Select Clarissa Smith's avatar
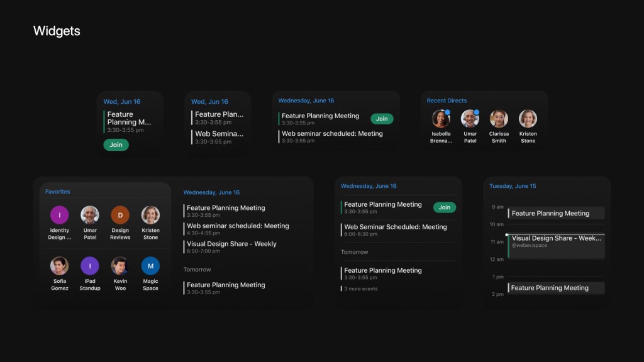 (499, 119)
